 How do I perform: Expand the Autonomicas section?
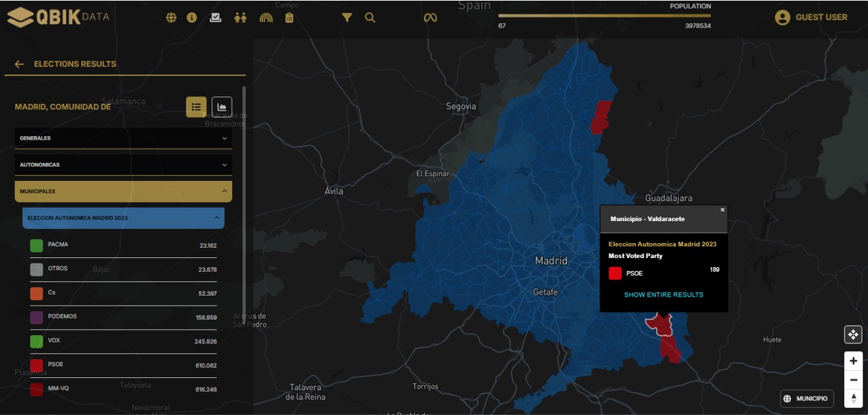123,165
